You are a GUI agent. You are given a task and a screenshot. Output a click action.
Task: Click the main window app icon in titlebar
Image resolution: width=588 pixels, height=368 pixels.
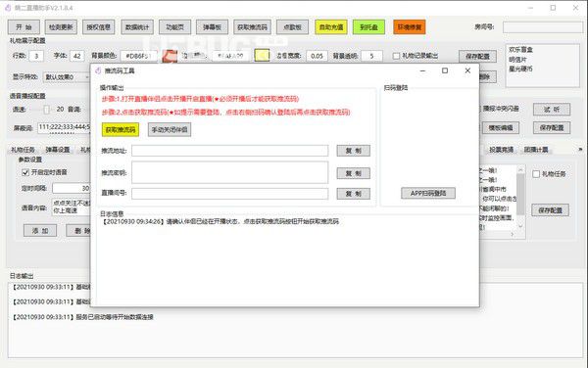click(x=8, y=8)
